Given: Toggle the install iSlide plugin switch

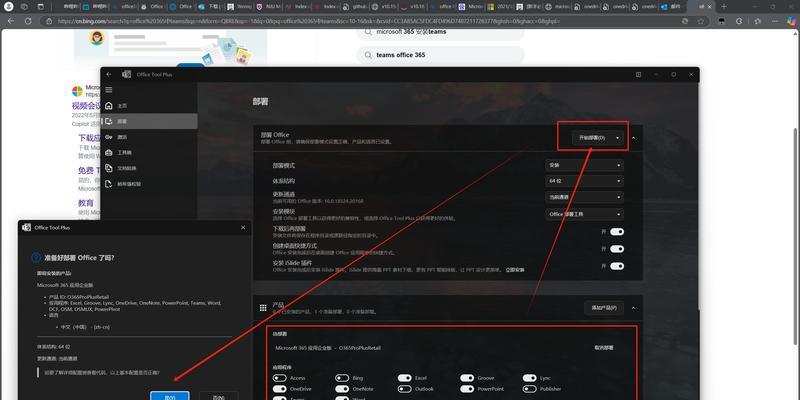Looking at the screenshot, I should tap(617, 266).
